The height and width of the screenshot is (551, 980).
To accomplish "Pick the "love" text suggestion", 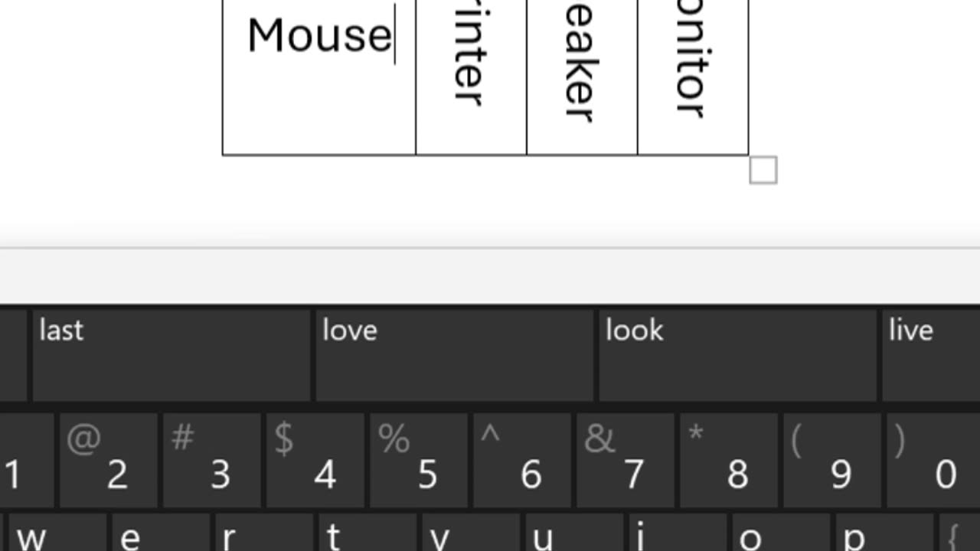I will (453, 354).
